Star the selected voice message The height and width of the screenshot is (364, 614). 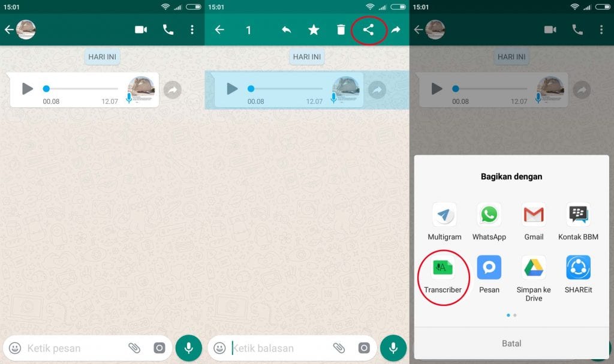click(314, 30)
